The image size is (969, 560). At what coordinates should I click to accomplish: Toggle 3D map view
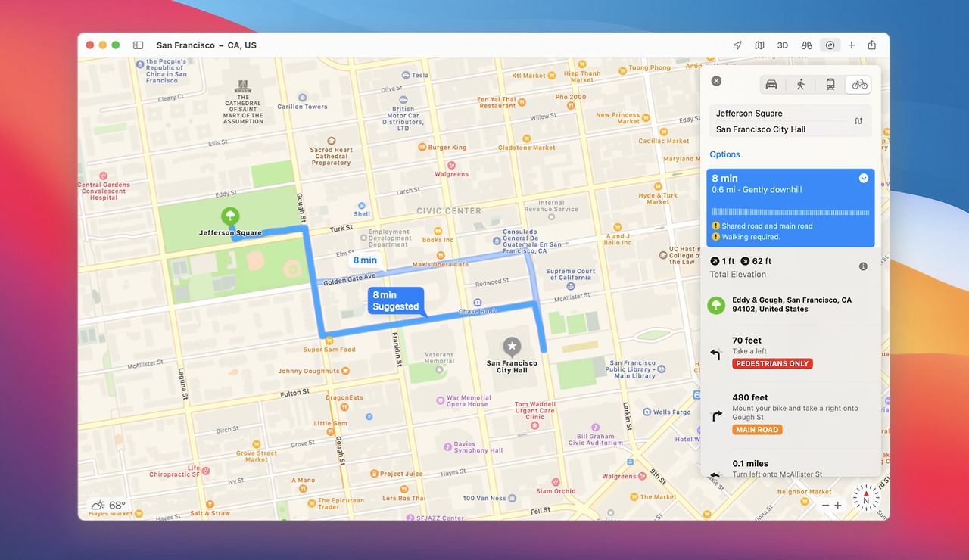(x=783, y=45)
